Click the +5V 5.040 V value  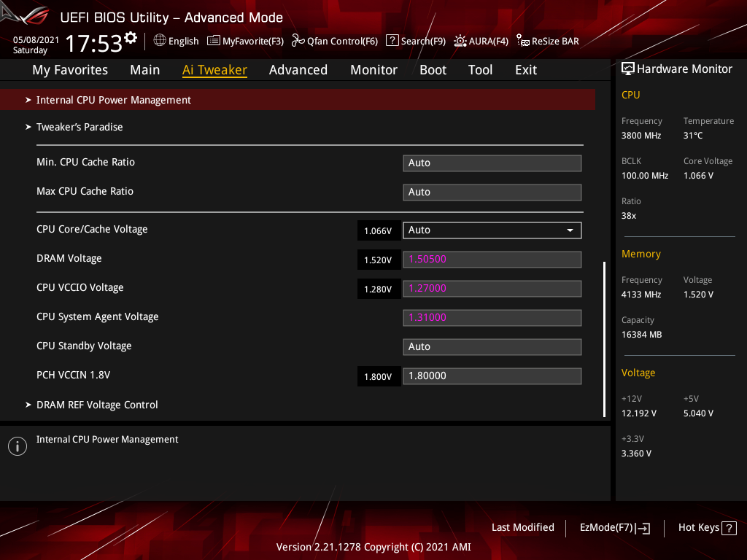click(x=698, y=413)
